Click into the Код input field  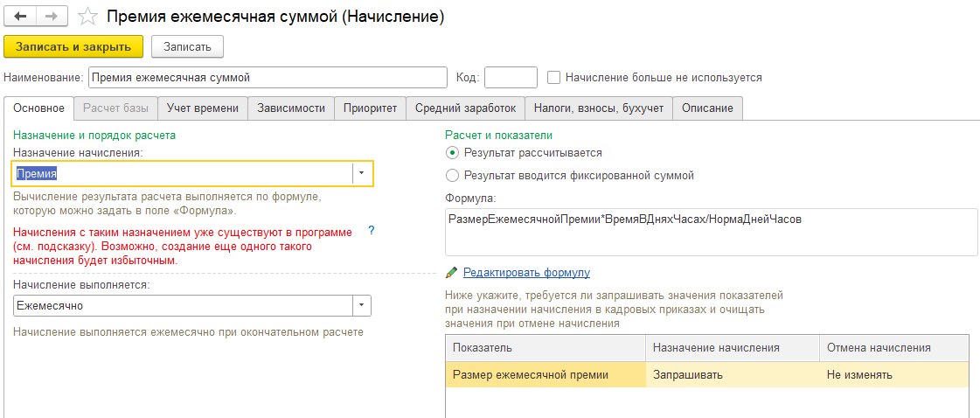click(x=511, y=78)
